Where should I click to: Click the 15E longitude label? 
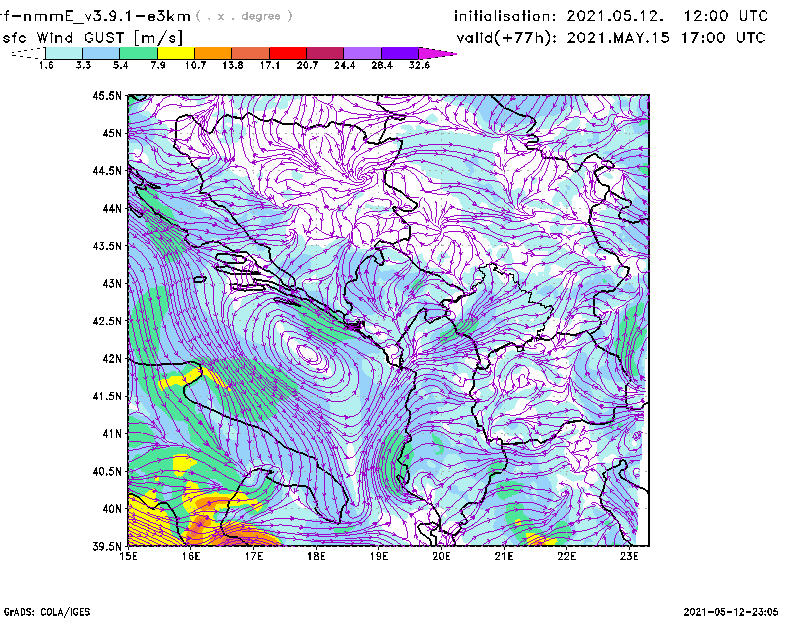pyautogui.click(x=128, y=556)
